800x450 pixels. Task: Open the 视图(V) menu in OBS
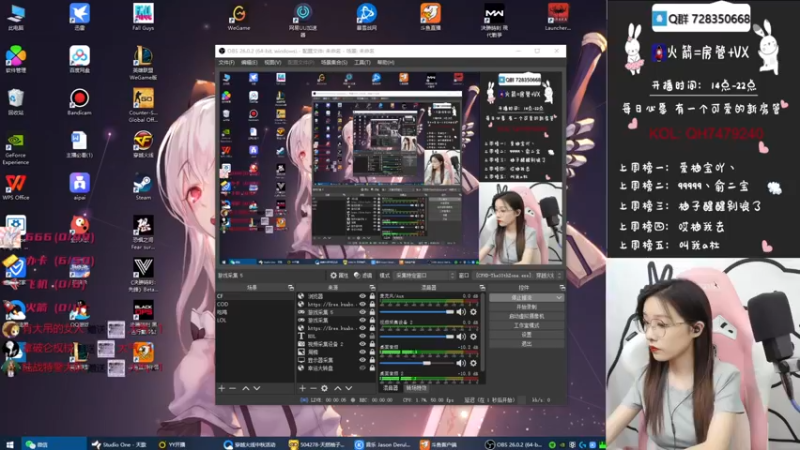[x=272, y=62]
